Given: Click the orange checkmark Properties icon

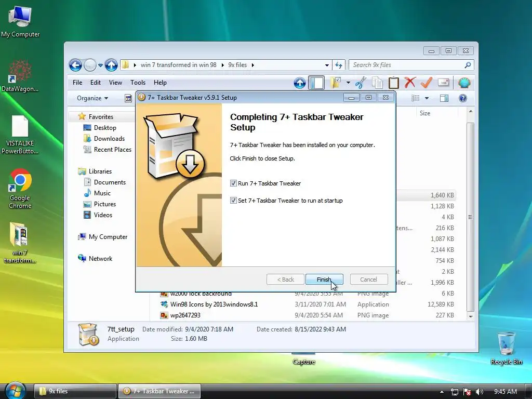Looking at the screenshot, I should coord(427,83).
